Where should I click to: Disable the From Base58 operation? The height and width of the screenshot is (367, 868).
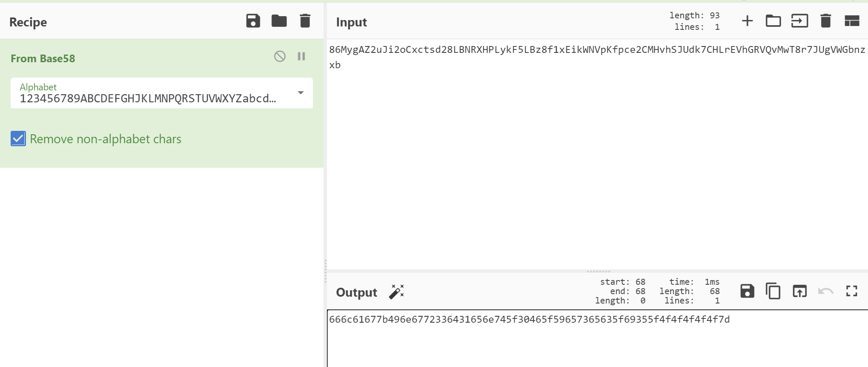pos(280,56)
